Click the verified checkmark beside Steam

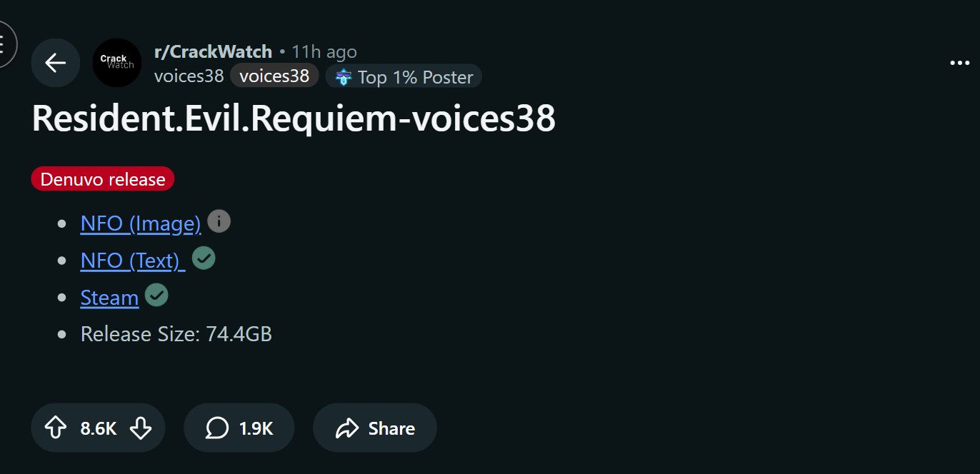156,294
